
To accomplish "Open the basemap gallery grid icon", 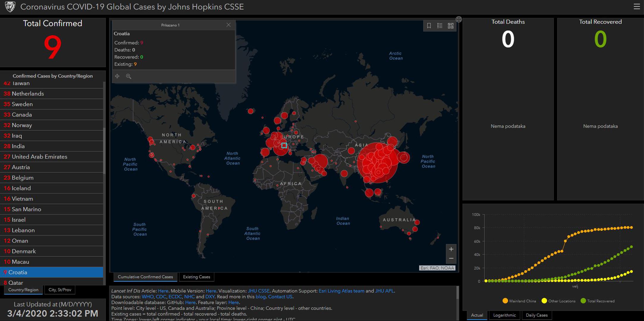I will point(451,26).
